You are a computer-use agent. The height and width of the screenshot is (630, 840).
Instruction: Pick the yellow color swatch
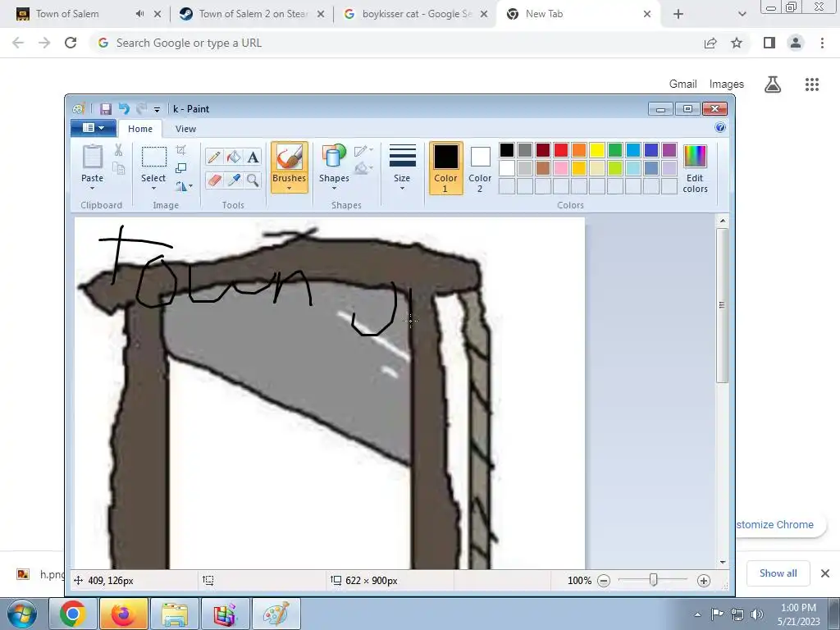(x=597, y=150)
